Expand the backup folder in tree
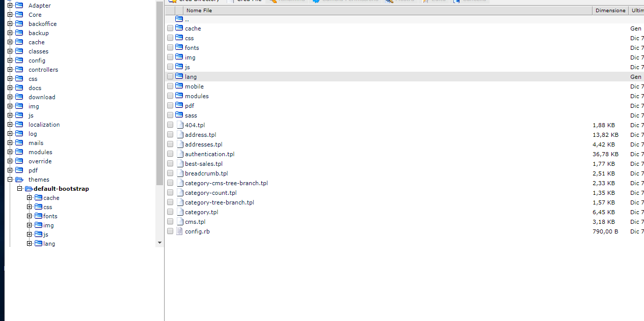The height and width of the screenshot is (321, 644). tap(10, 33)
